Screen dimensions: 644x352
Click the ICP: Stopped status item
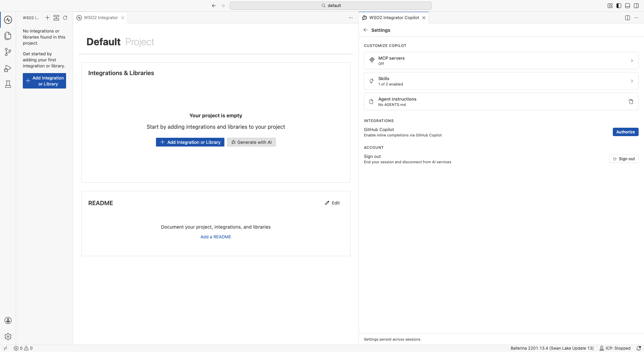(x=615, y=348)
